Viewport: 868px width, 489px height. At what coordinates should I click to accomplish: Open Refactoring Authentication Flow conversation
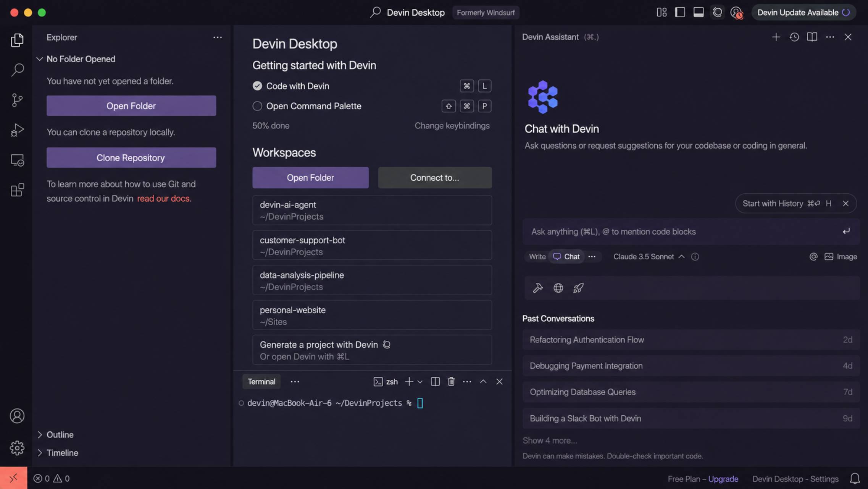click(x=691, y=340)
